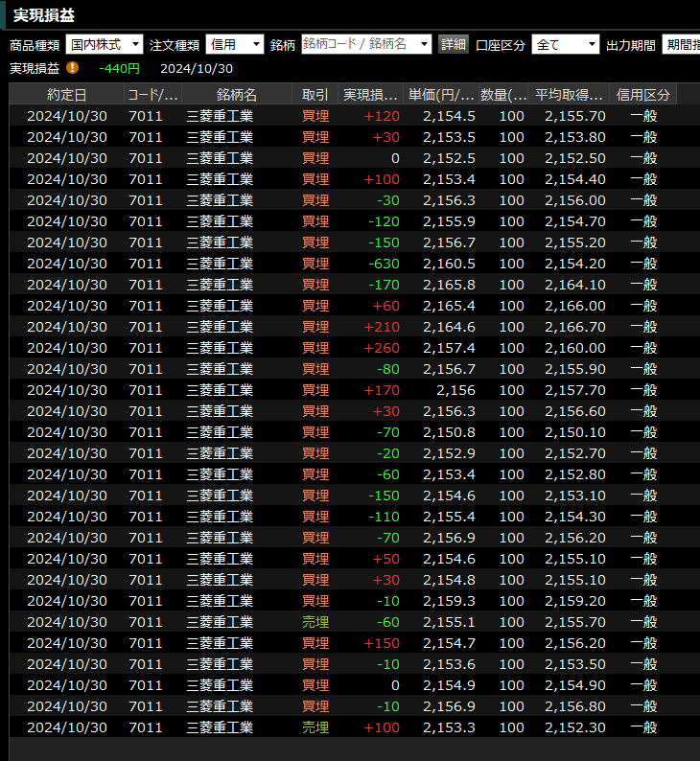
Task: Click the unit price 2,154.8 cell
Action: [449, 580]
